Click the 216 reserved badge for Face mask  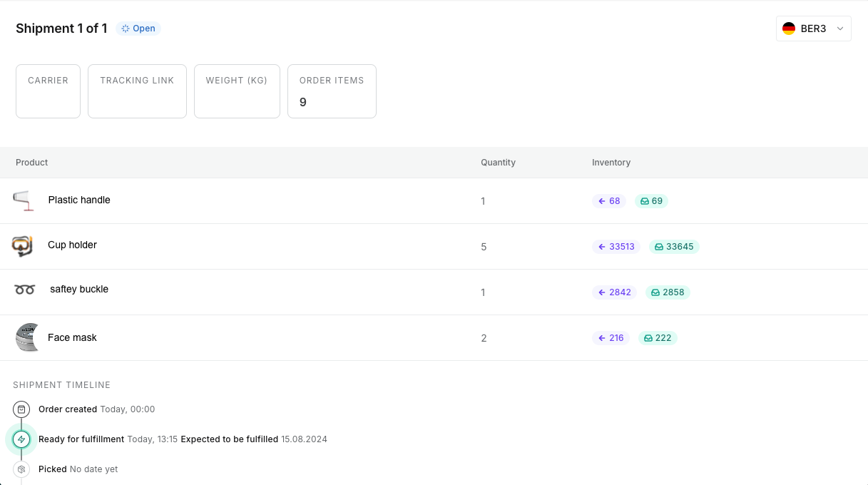611,338
